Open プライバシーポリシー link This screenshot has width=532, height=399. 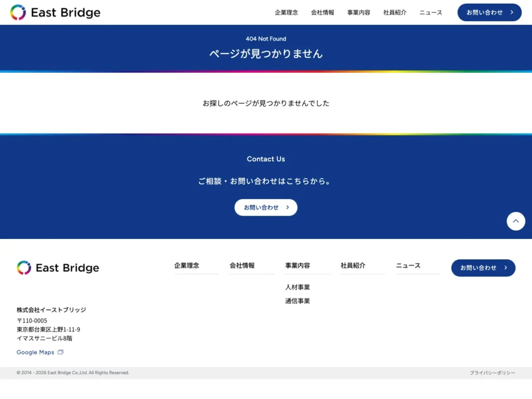click(493, 373)
